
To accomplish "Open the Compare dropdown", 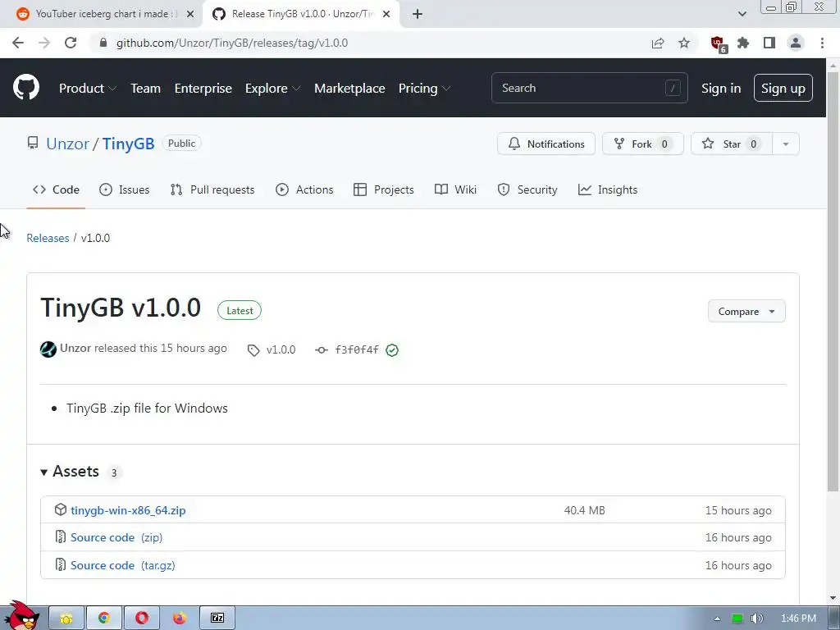I will coord(746,311).
